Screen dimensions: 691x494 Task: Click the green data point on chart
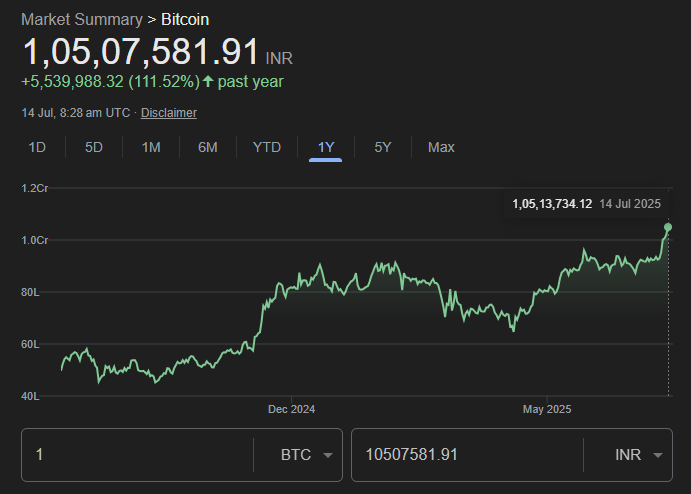[x=668, y=227]
